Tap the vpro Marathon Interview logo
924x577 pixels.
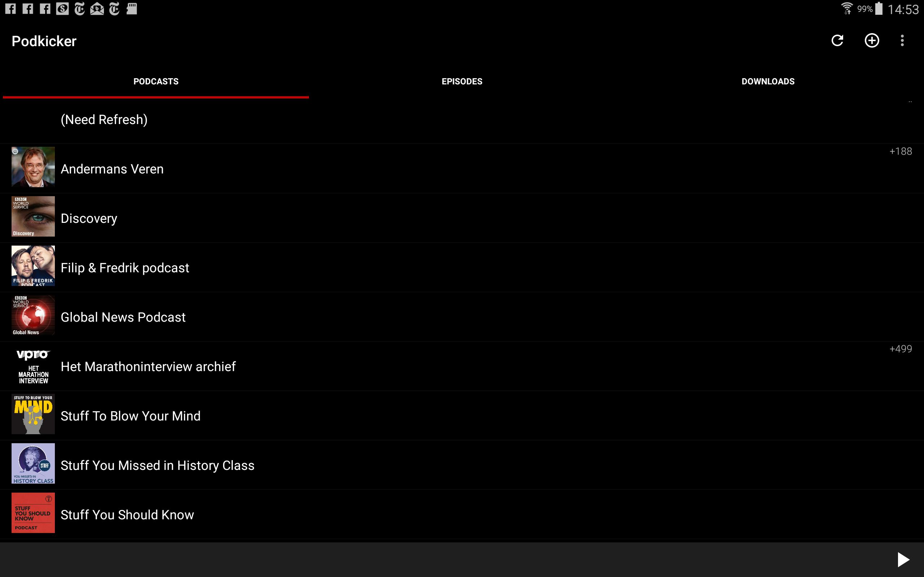pos(33,366)
